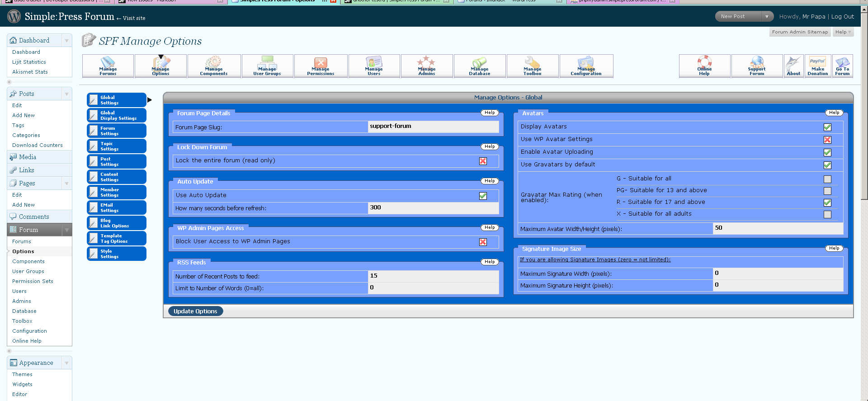The width and height of the screenshot is (868, 401).
Task: Check the G - Suitable for all box
Action: pyautogui.click(x=827, y=179)
